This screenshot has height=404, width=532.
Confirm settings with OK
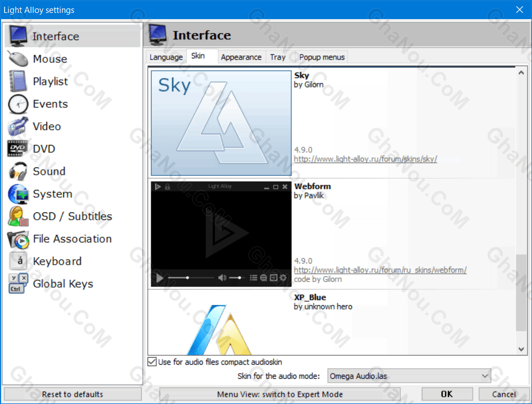point(447,394)
